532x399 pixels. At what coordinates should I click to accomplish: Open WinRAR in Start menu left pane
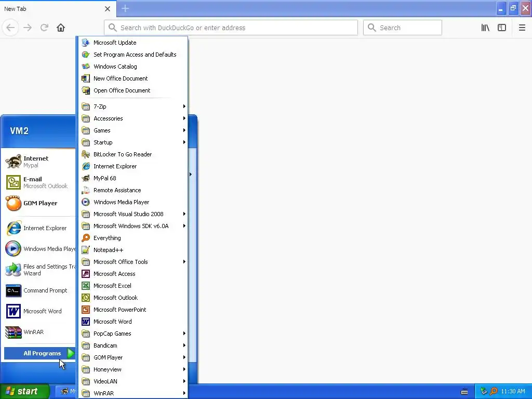[x=39, y=332]
